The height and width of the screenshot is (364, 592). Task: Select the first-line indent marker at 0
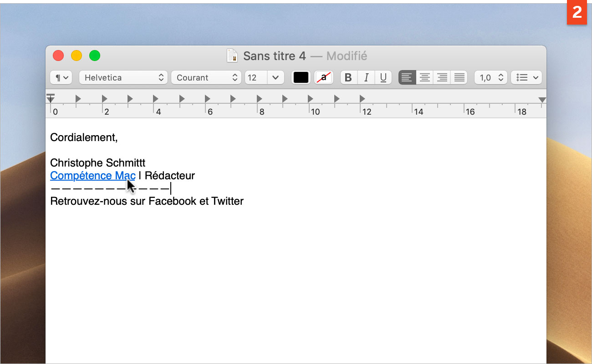(51, 97)
